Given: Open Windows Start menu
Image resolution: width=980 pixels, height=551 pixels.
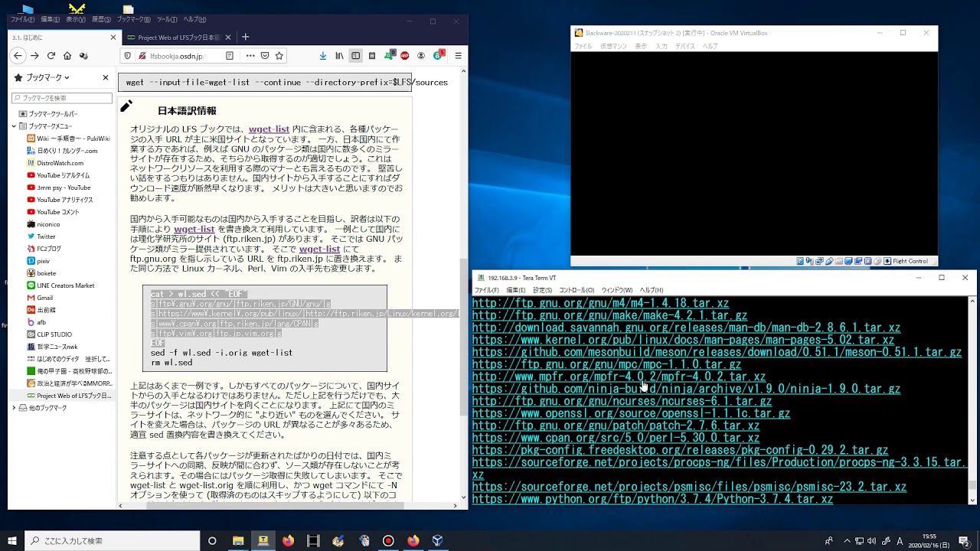Looking at the screenshot, I should (12, 540).
